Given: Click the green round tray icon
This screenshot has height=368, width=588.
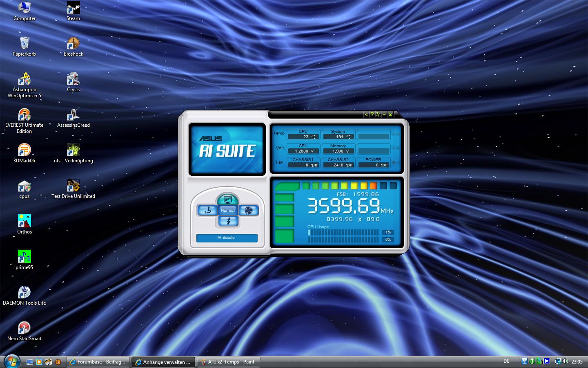Looking at the screenshot, I should click(532, 361).
